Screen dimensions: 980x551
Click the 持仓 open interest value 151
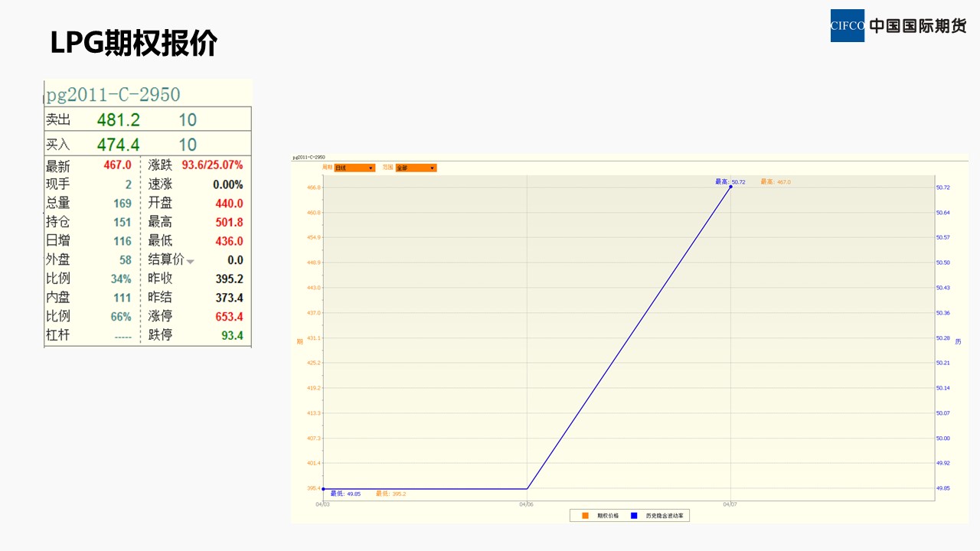[122, 223]
